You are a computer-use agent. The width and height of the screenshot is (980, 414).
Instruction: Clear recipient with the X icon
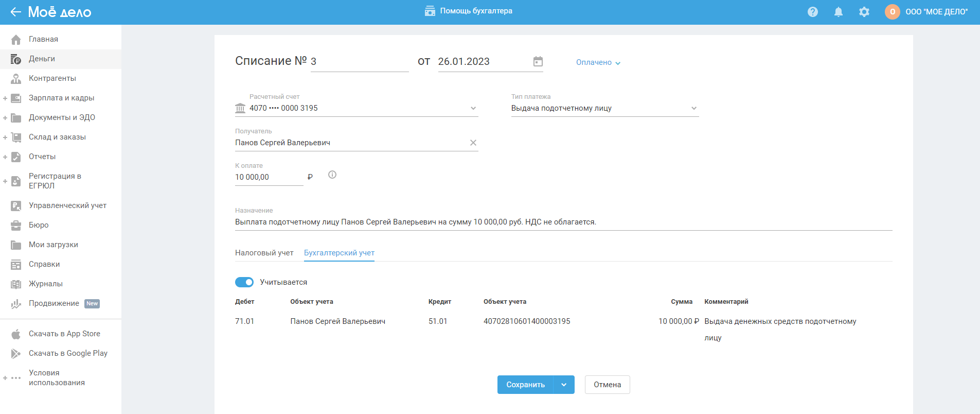[x=473, y=143]
